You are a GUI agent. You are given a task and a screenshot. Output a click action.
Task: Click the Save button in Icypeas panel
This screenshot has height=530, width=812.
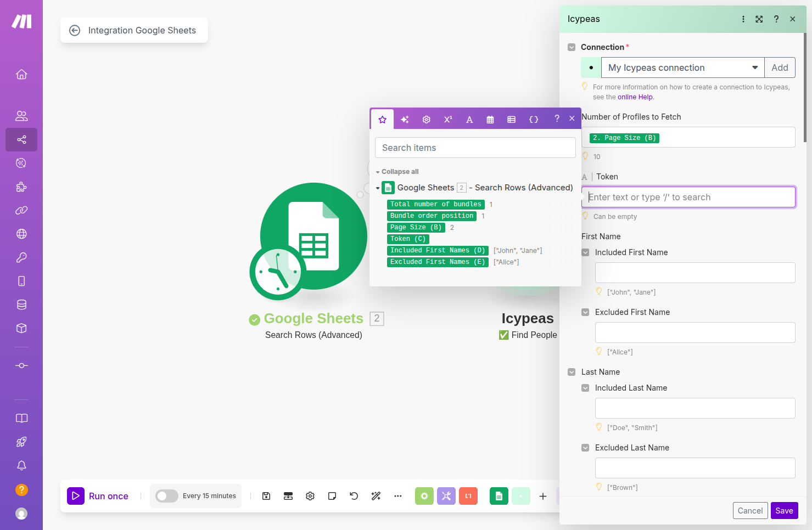pyautogui.click(x=784, y=510)
